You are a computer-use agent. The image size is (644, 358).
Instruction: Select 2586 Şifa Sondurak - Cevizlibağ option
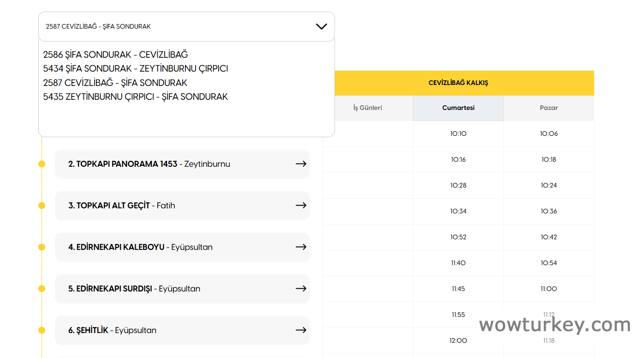(115, 55)
